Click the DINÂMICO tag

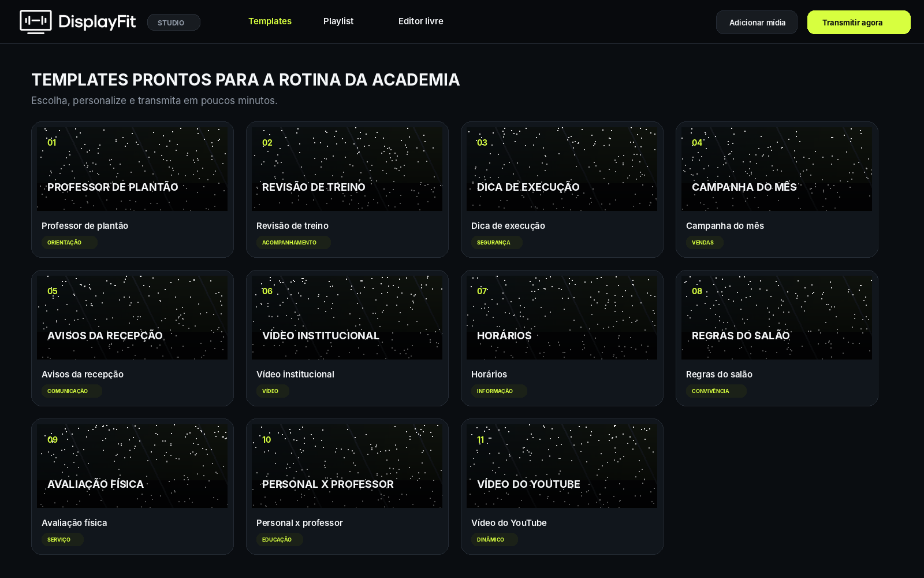point(494,540)
